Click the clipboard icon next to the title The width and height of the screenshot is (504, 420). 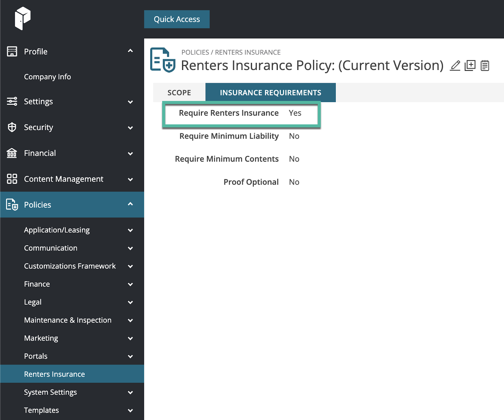[485, 66]
